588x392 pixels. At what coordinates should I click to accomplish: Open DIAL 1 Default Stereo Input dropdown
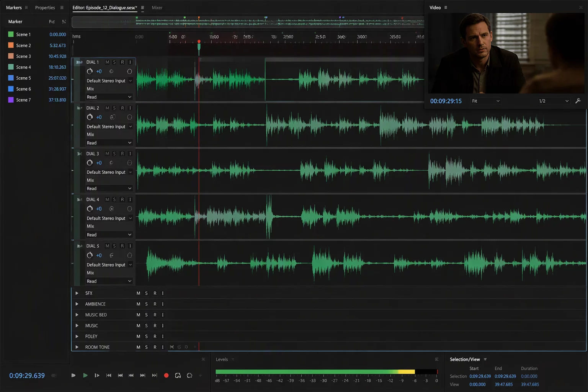109,81
